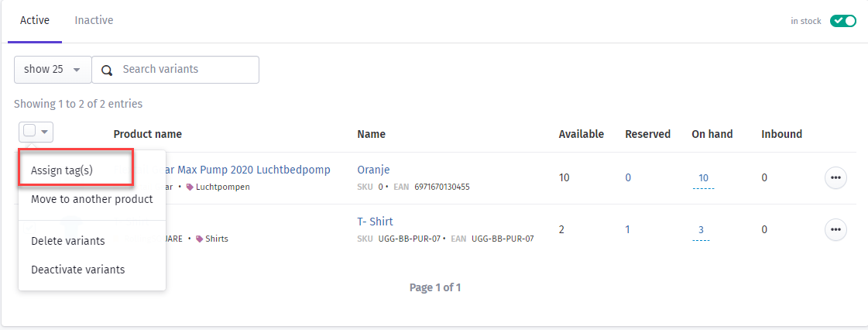The height and width of the screenshot is (330, 868).
Task: Click the Luchtpompen tag icon
Action: 190,187
